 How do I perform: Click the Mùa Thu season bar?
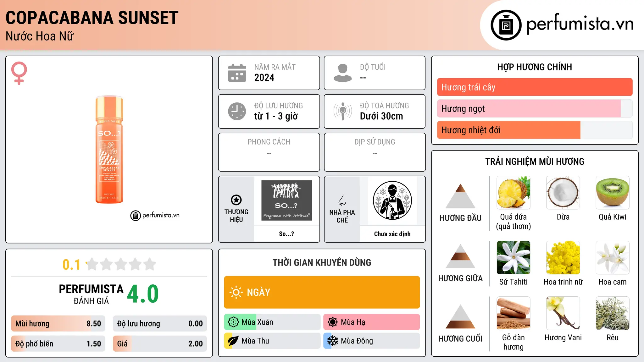coord(272,341)
